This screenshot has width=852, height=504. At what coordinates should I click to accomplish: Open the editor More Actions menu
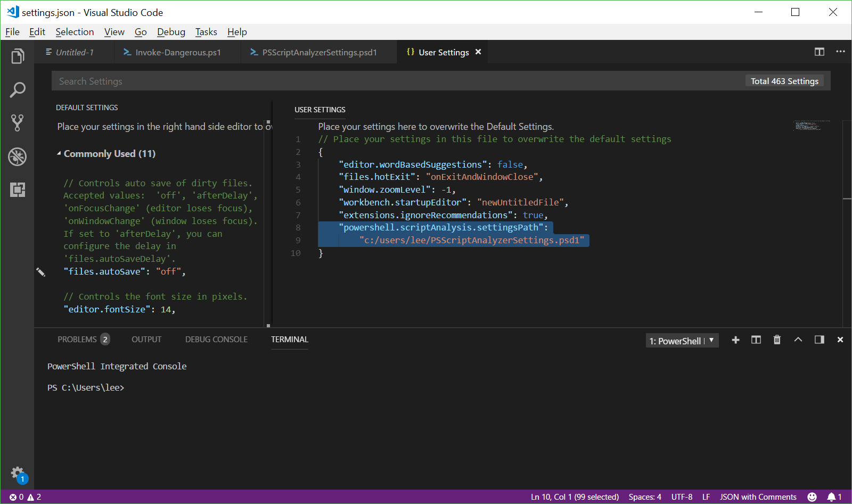click(x=840, y=52)
